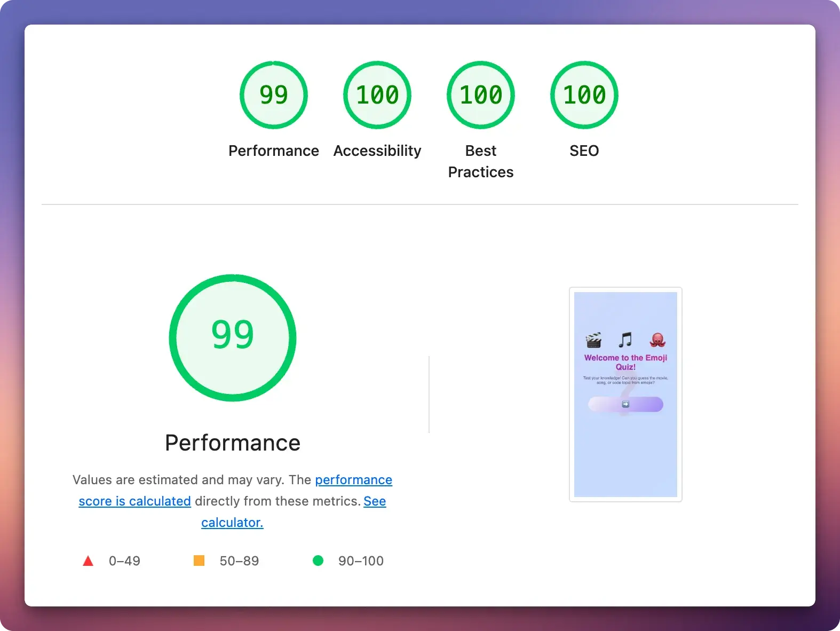The height and width of the screenshot is (631, 840).
Task: Click the music note emoji in the preview
Action: click(625, 340)
